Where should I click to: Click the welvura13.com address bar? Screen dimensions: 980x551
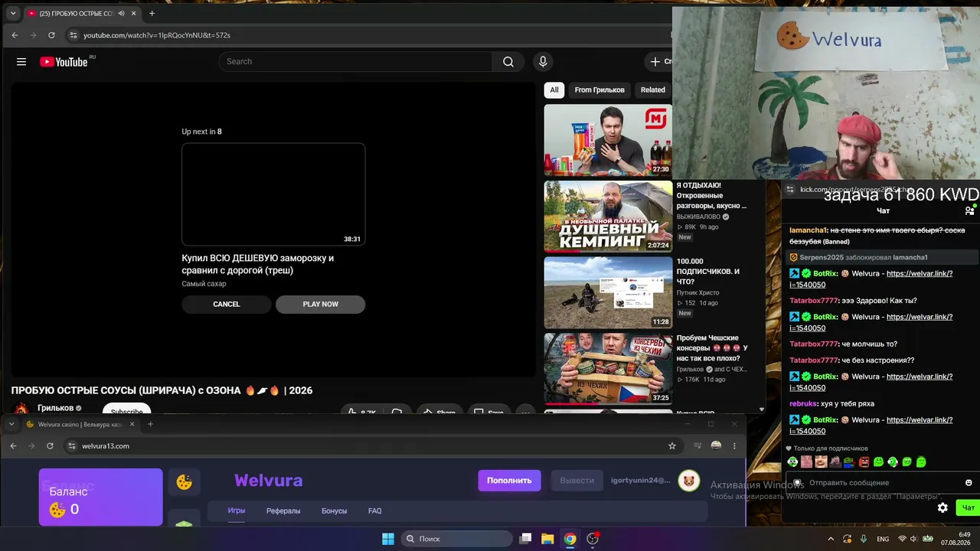(x=367, y=446)
